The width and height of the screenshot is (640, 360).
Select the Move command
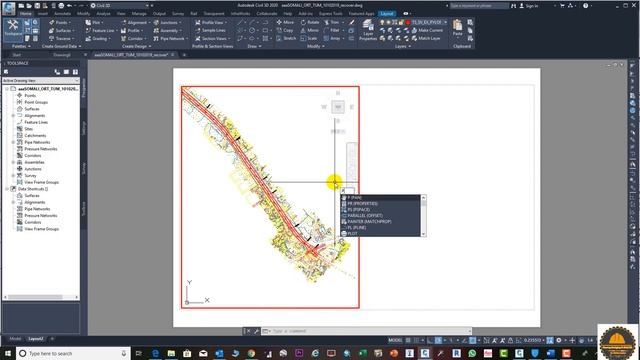285,22
